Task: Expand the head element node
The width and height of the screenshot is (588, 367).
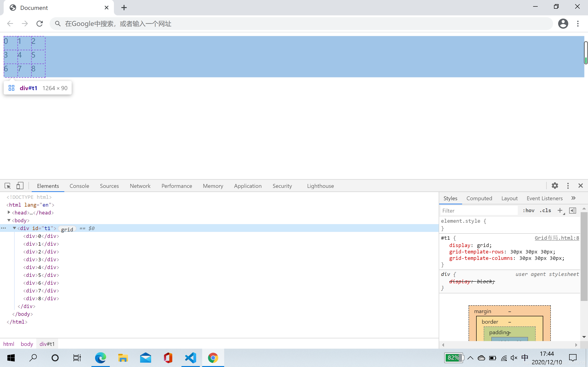Action: point(9,212)
